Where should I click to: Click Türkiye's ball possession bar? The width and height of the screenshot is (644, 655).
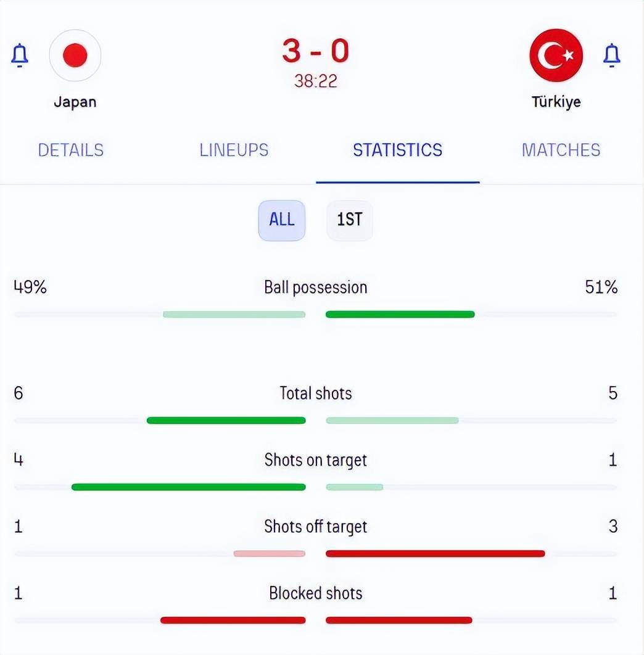click(400, 315)
